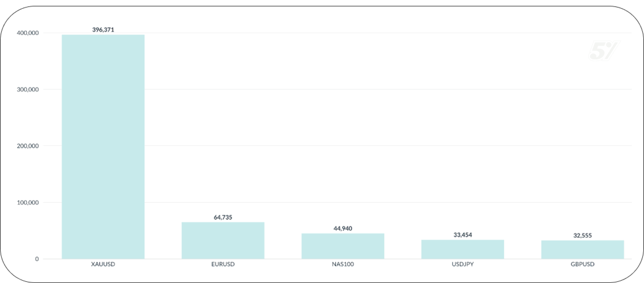Select the NAS100 axis label

coord(342,264)
